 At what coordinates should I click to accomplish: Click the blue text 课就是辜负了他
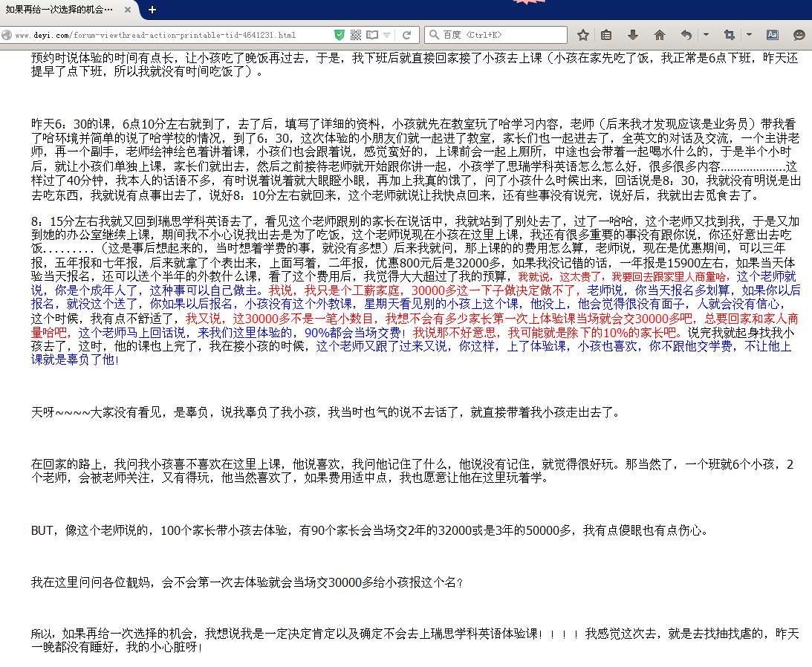(73, 359)
